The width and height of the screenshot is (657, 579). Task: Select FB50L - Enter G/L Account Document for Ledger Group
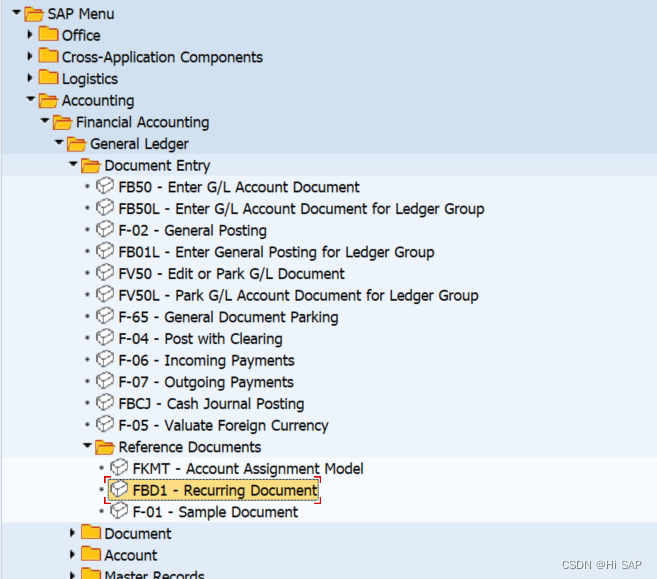click(x=301, y=209)
